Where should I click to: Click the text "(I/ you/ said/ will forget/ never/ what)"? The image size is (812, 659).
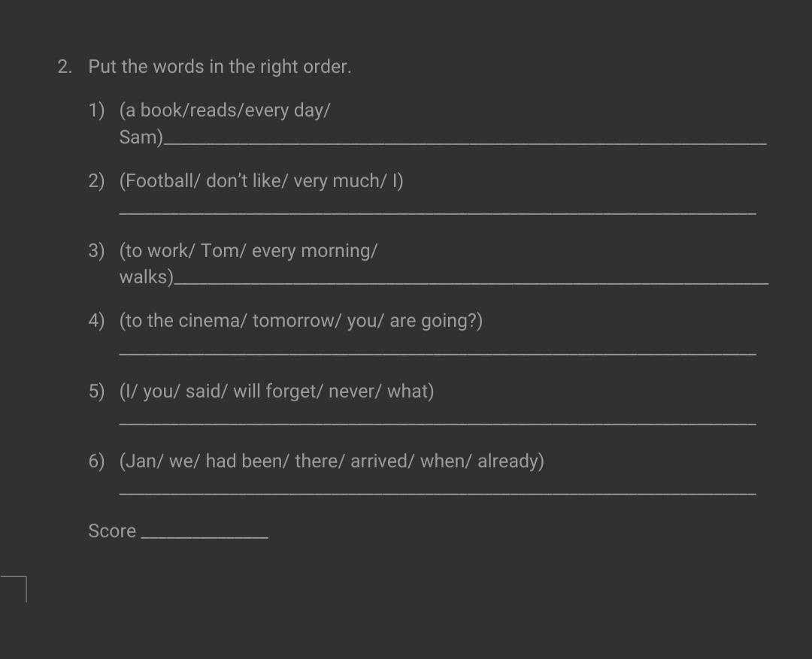coord(276,391)
